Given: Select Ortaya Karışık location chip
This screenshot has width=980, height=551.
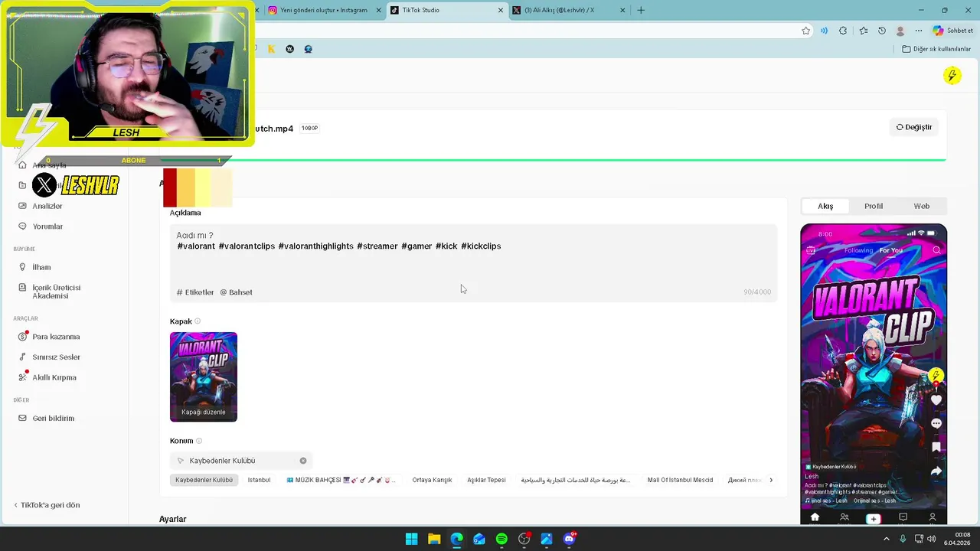Looking at the screenshot, I should pyautogui.click(x=432, y=480).
